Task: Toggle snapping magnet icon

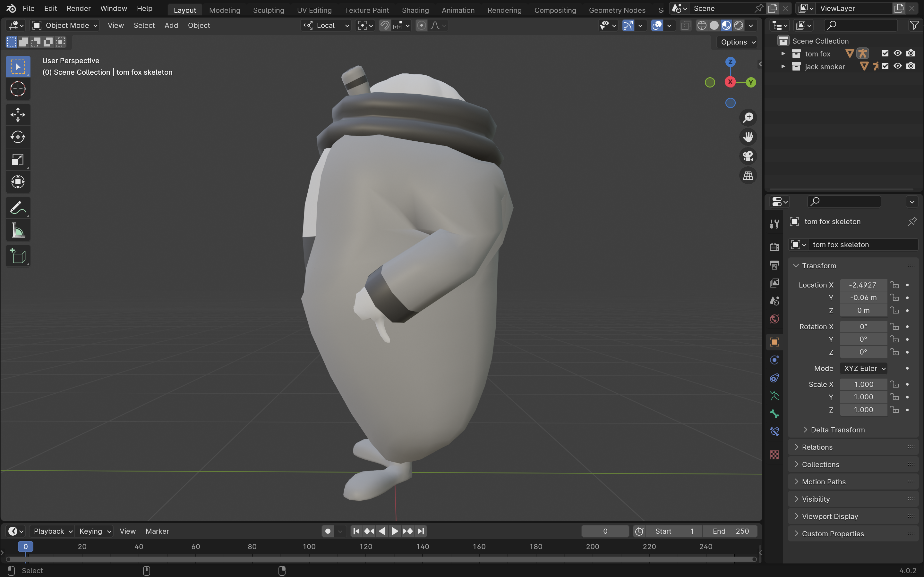Action: tap(384, 26)
